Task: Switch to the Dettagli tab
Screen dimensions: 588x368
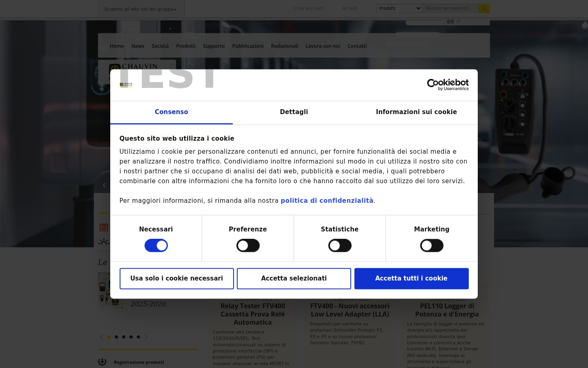Action: pos(294,112)
